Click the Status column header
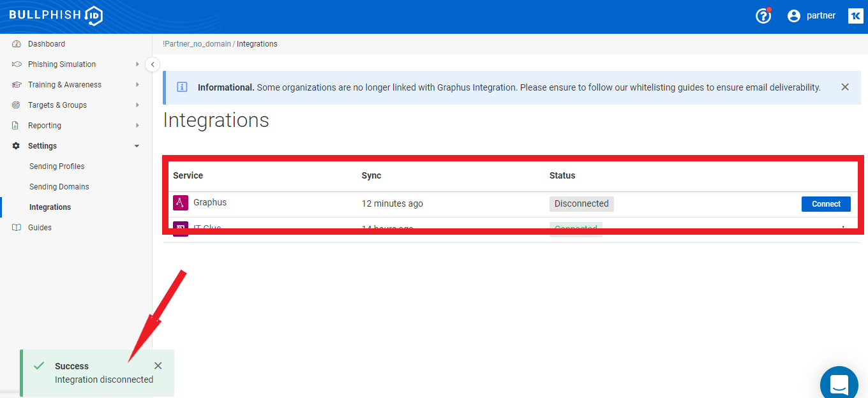The image size is (868, 398). click(x=562, y=175)
